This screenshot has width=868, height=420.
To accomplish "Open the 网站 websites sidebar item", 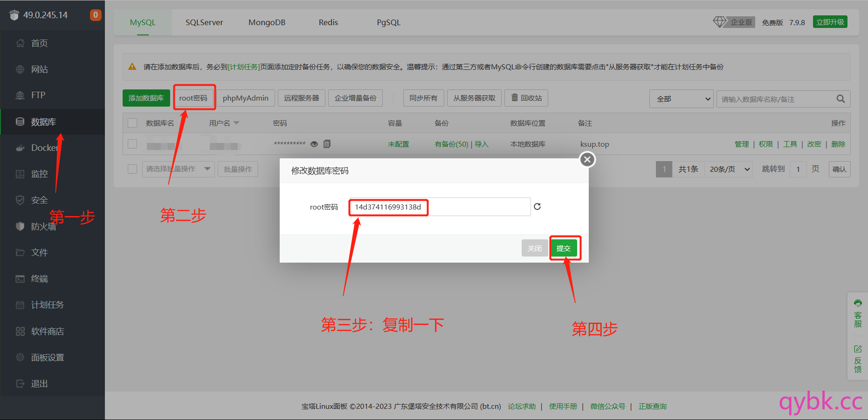I will pyautogui.click(x=52, y=69).
